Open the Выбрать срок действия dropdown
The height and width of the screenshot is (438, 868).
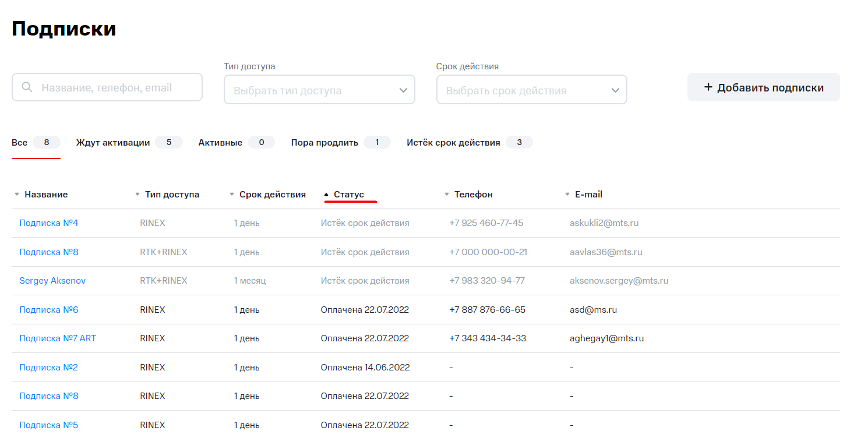pos(531,90)
